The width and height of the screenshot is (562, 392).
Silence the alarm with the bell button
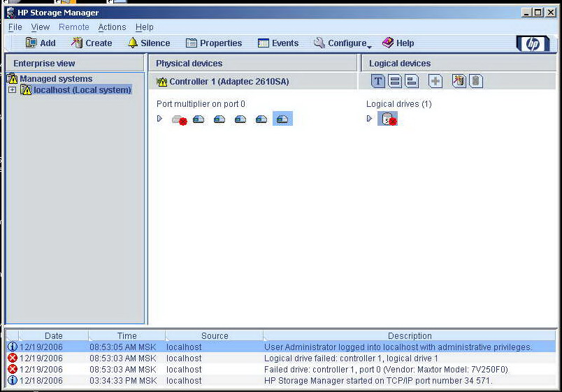click(x=148, y=43)
